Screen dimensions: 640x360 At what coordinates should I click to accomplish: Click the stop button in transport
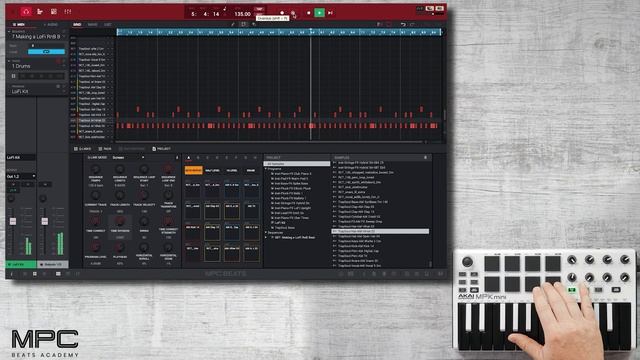coord(309,13)
